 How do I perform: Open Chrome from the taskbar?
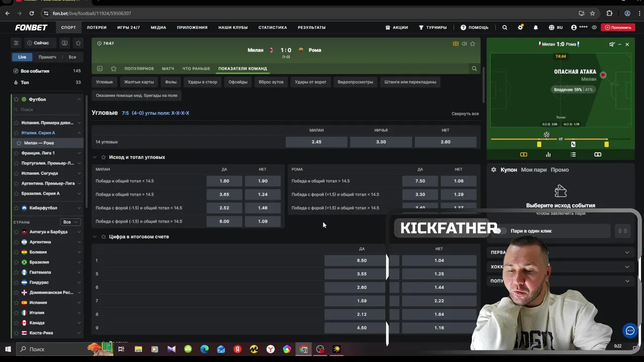click(304, 349)
